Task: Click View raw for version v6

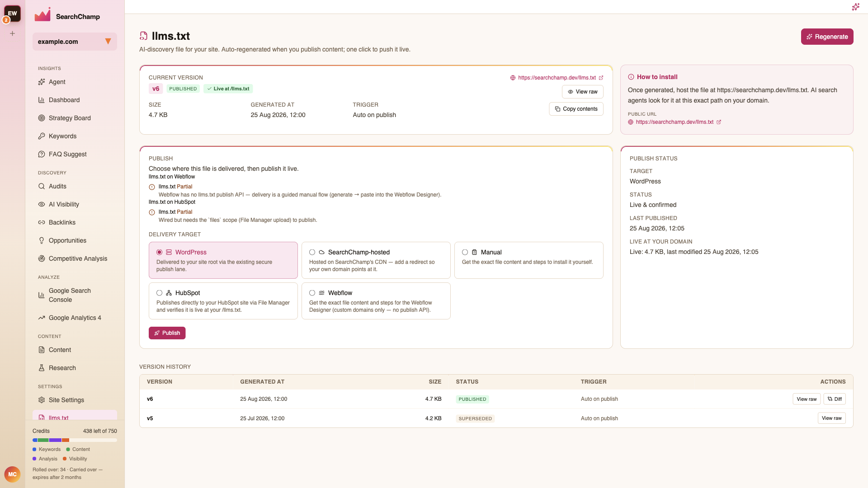Action: click(x=807, y=399)
